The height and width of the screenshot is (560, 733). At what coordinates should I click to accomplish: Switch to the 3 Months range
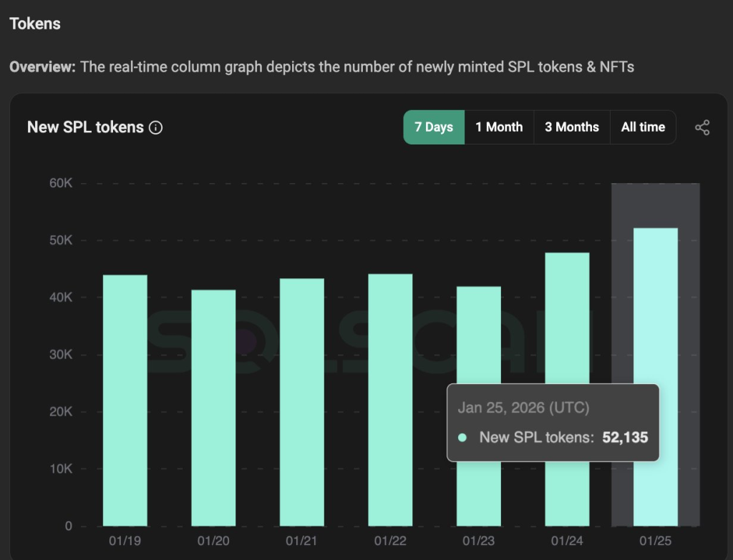[x=571, y=127]
